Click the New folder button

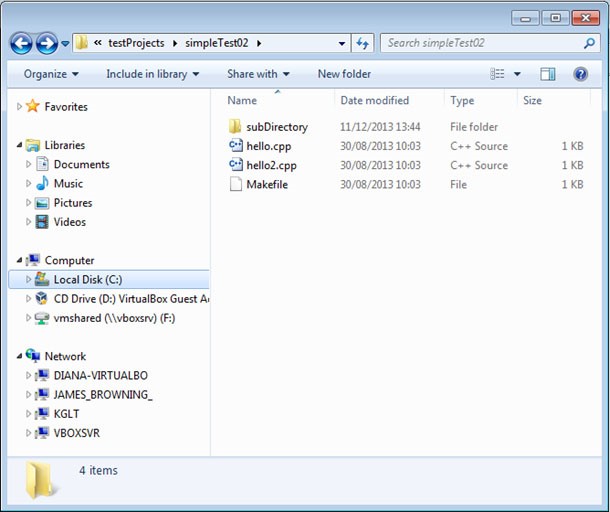click(x=344, y=74)
